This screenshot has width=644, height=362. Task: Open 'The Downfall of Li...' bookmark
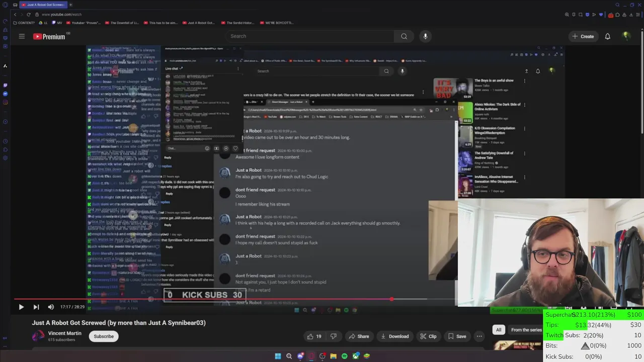(121, 23)
